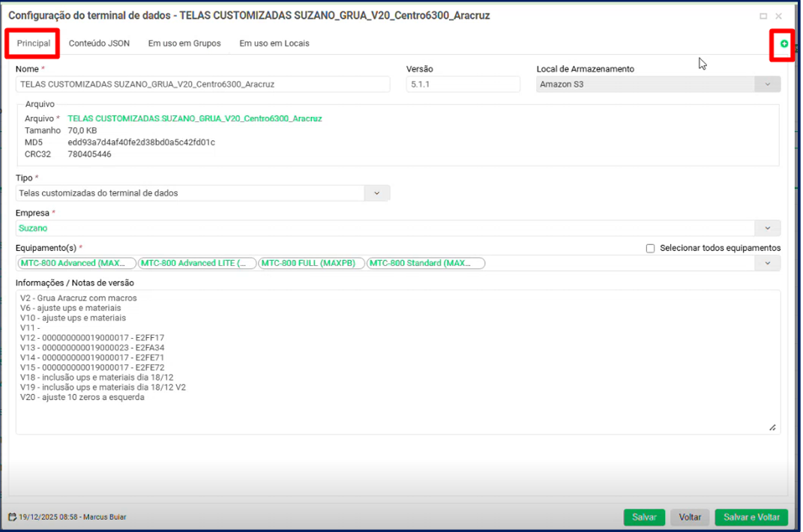Click the notes textarea resize handle
This screenshot has height=532, width=803.
click(772, 427)
